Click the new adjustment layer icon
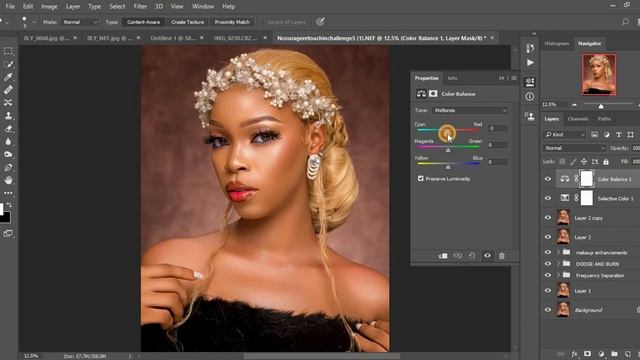The image size is (640, 360). click(601, 354)
